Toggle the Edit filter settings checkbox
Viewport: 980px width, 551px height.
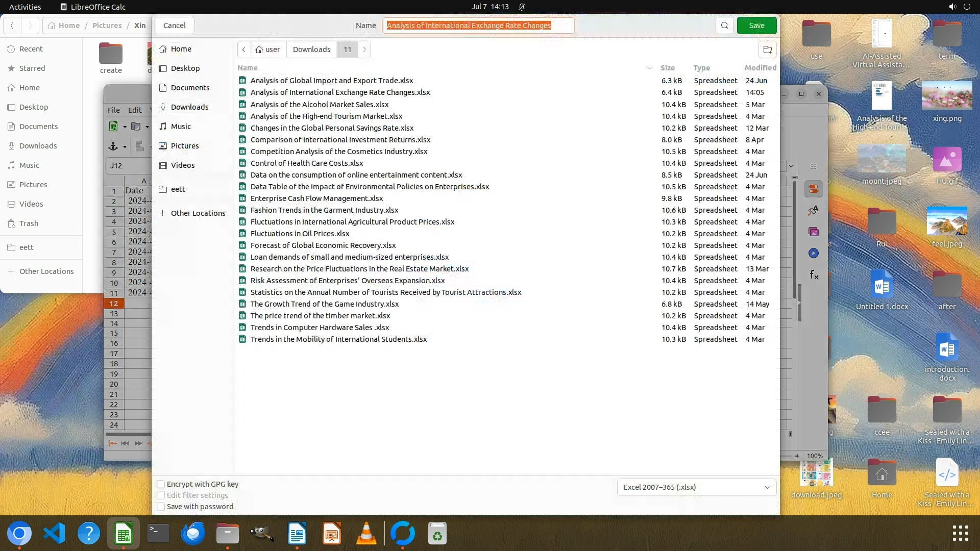click(161, 495)
